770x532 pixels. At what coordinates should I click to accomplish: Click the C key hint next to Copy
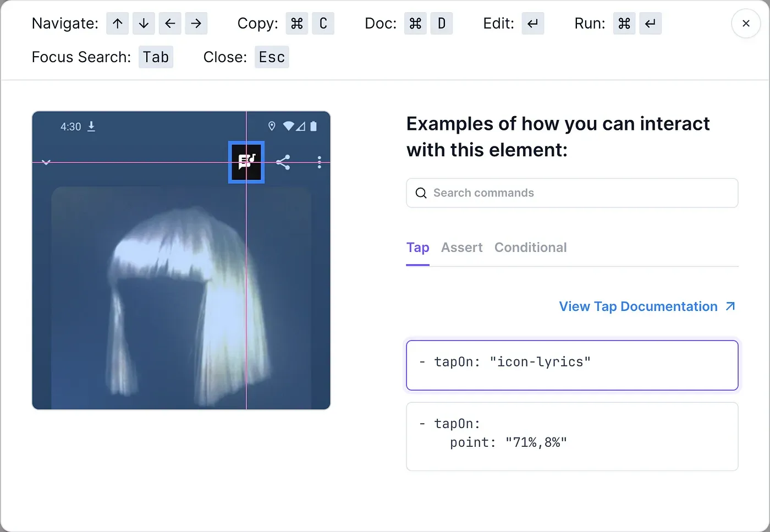(x=323, y=24)
